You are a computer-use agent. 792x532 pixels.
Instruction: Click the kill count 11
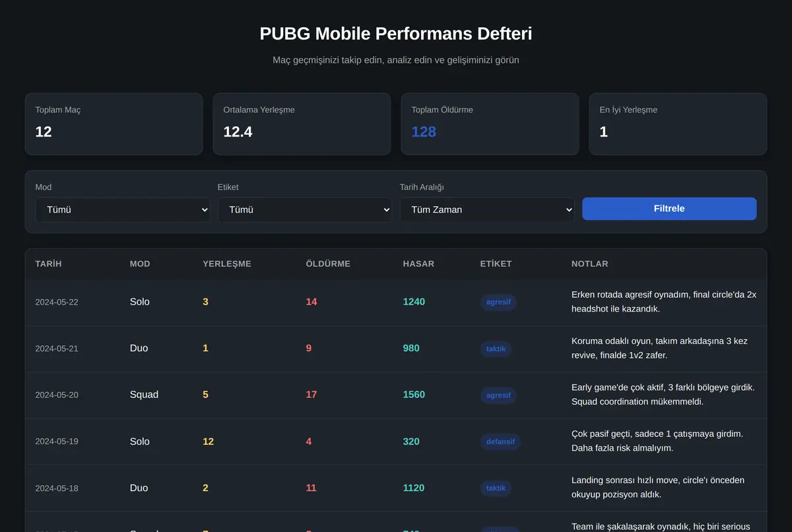coord(312,488)
